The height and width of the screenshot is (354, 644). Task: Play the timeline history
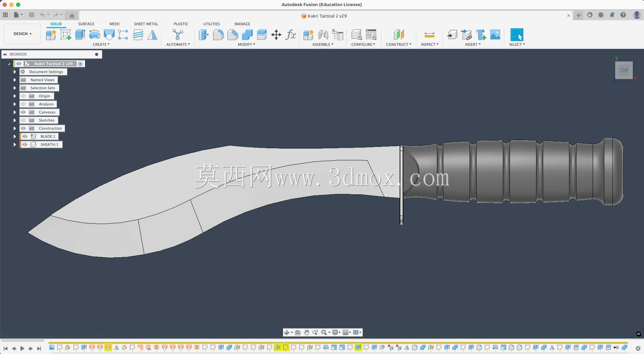coord(22,349)
